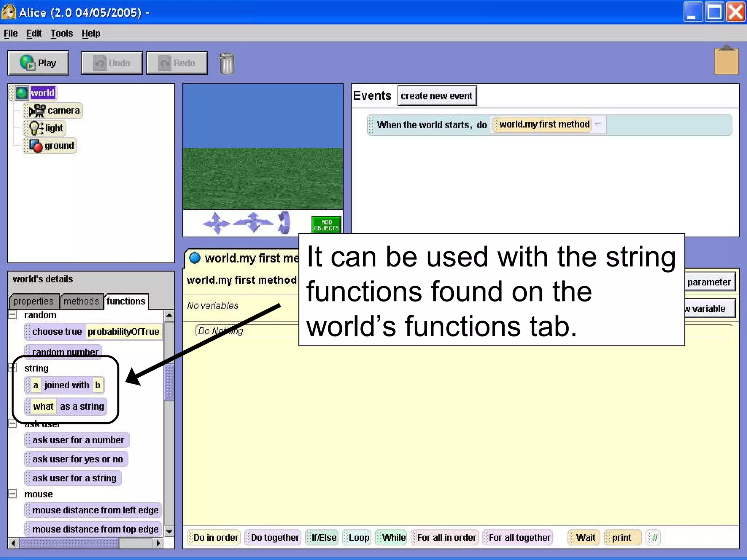The height and width of the screenshot is (560, 747).
Task: Switch to the methods tab
Action: click(81, 301)
